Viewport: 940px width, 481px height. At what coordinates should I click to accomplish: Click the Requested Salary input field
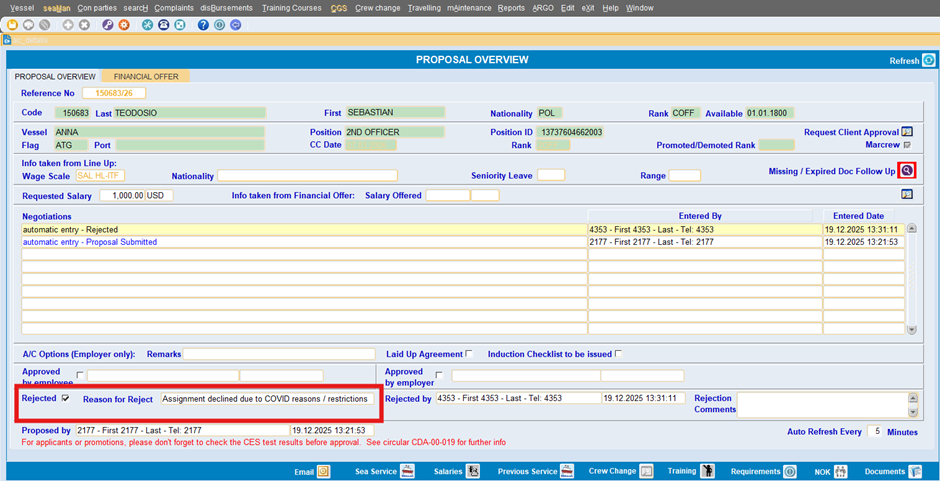pyautogui.click(x=122, y=195)
